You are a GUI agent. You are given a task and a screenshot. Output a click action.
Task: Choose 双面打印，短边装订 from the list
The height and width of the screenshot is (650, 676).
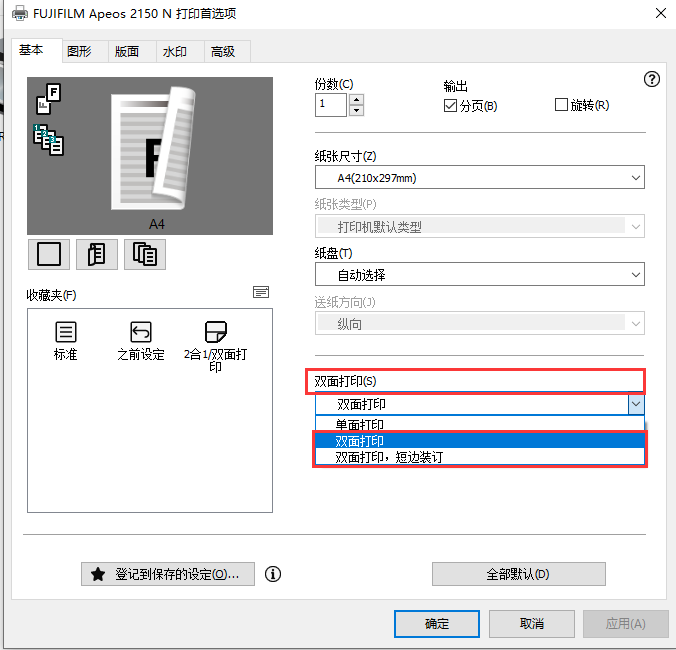click(388, 457)
